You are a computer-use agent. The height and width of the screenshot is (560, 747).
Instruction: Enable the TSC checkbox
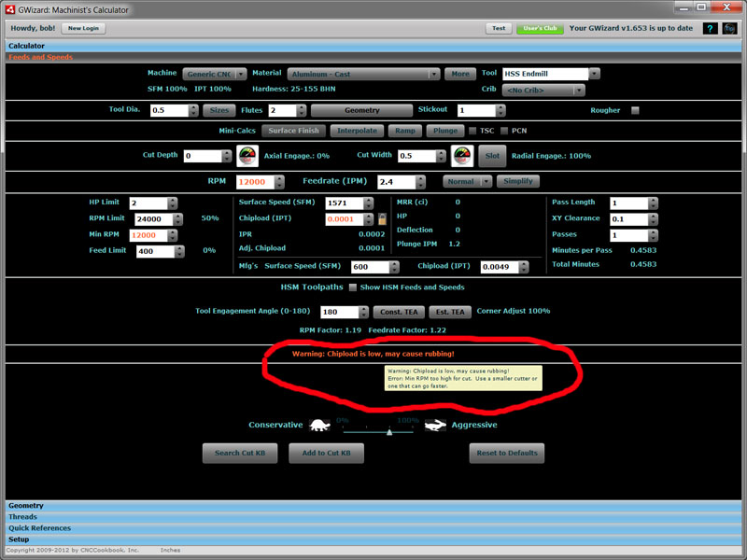click(x=472, y=131)
